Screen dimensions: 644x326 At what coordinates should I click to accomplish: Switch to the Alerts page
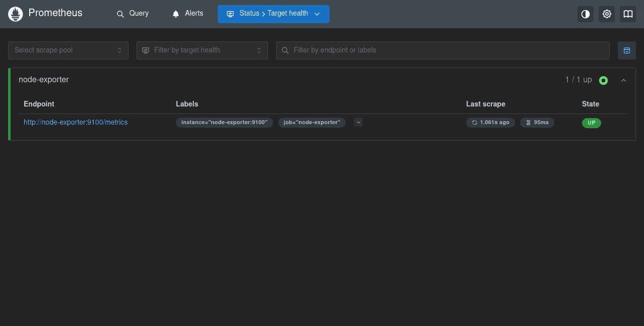[187, 14]
